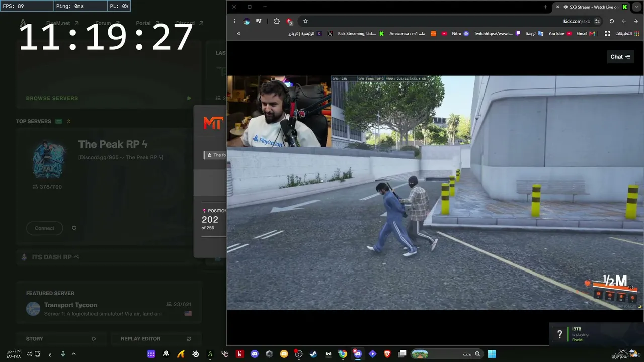Open Story mode in FiveM

pos(61,339)
